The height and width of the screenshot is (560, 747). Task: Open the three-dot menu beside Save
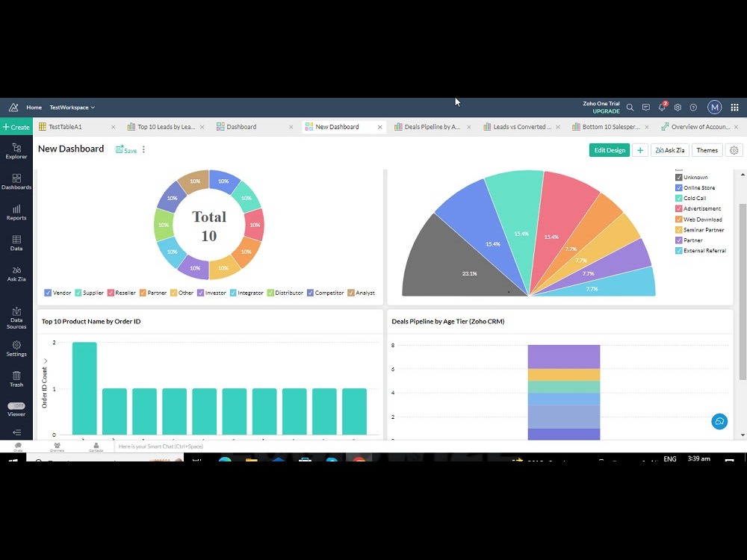[x=143, y=149]
